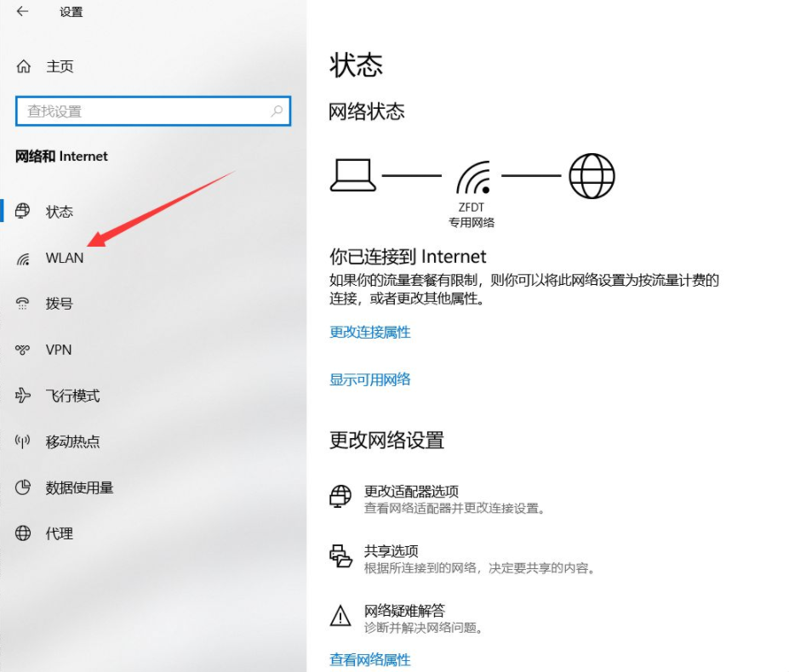
Task: Select 状态 in the sidebar menu
Action: click(60, 212)
